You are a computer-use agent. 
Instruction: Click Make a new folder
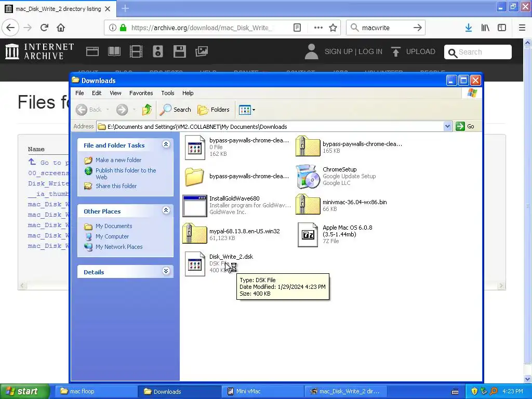pyautogui.click(x=118, y=160)
